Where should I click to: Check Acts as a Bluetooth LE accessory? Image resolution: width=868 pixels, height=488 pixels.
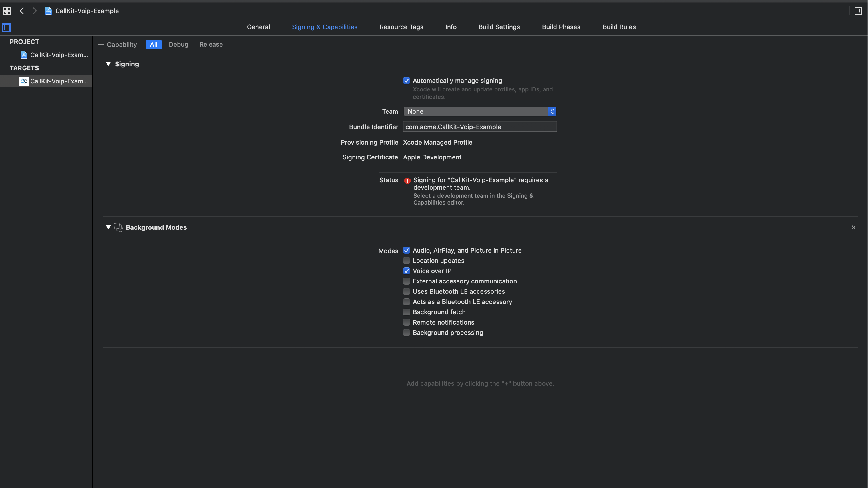tap(406, 302)
